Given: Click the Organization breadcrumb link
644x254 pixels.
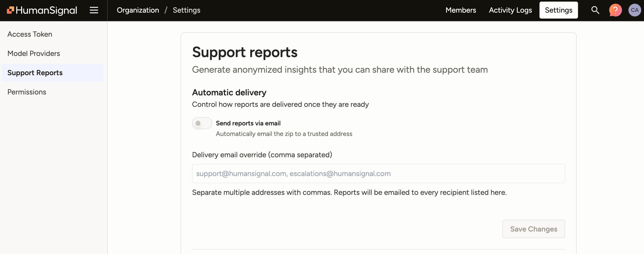Looking at the screenshot, I should 138,10.
